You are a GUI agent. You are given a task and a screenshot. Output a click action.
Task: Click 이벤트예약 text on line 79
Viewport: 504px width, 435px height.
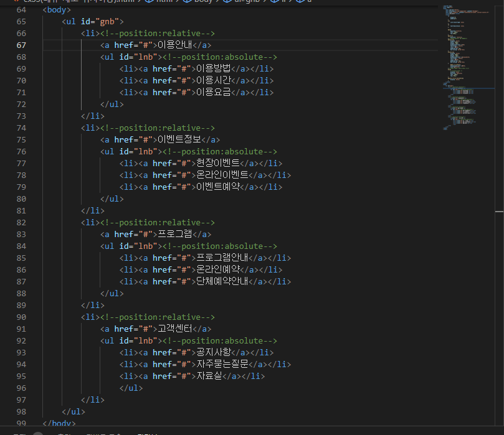pyautogui.click(x=218, y=187)
